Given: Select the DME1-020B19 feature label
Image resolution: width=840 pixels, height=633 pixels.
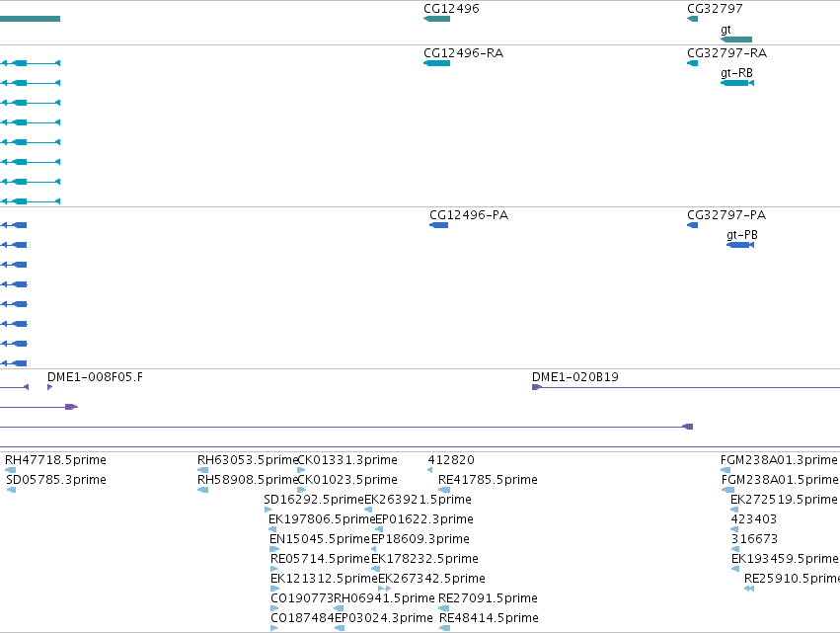Looking at the screenshot, I should [x=574, y=377].
